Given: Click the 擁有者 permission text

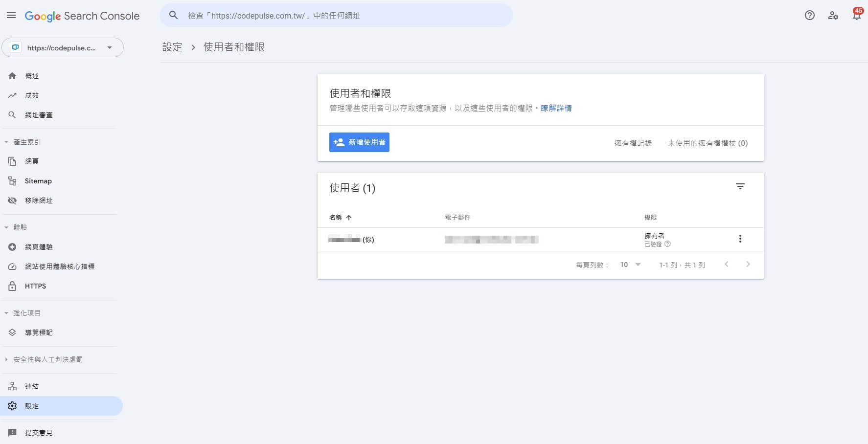Looking at the screenshot, I should [654, 236].
